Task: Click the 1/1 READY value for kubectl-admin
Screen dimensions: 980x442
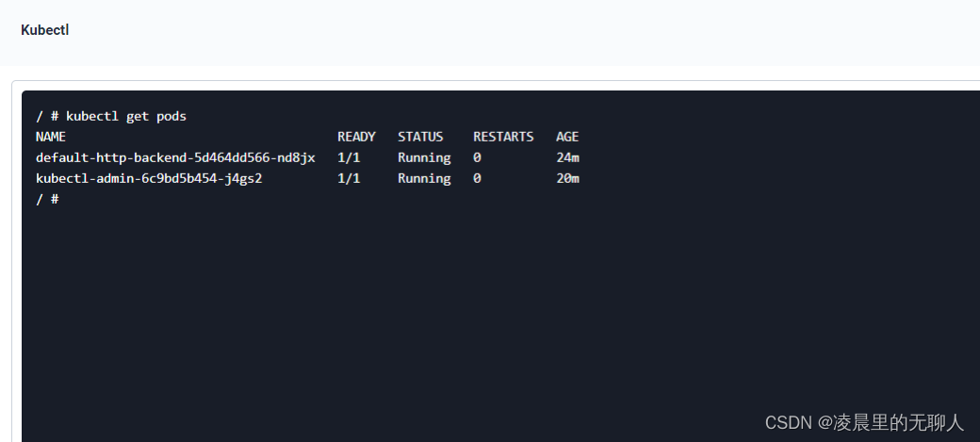Action: (349, 179)
